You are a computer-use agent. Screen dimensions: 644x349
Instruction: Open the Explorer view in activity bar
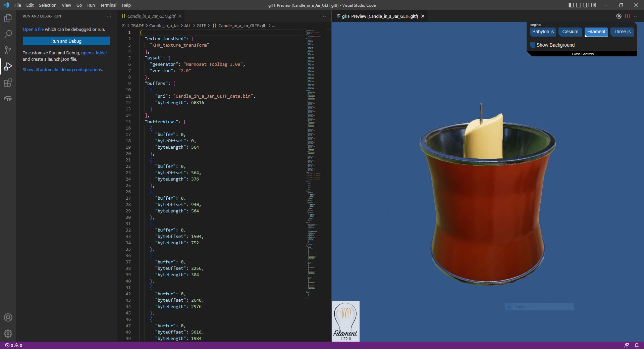point(8,18)
